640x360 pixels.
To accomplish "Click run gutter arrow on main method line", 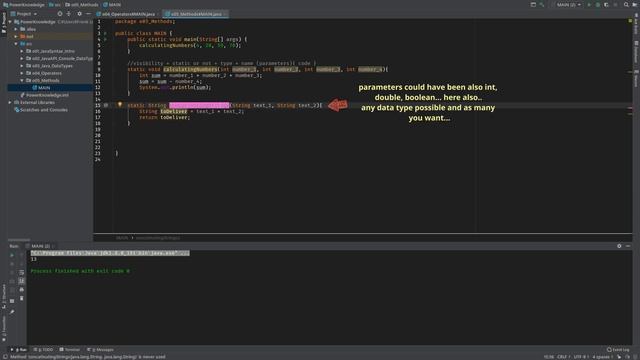I will click(105, 40).
